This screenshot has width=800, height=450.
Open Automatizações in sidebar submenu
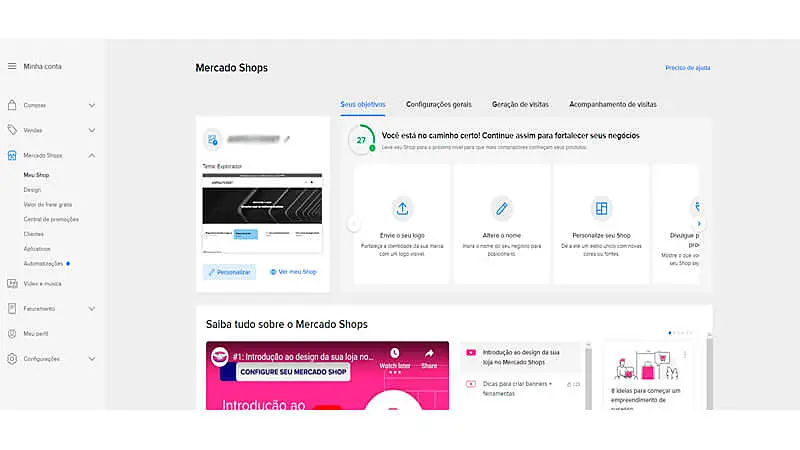point(43,264)
